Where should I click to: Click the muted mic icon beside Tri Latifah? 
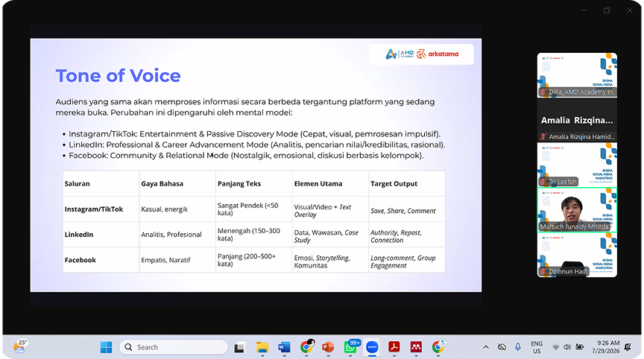[544, 182]
